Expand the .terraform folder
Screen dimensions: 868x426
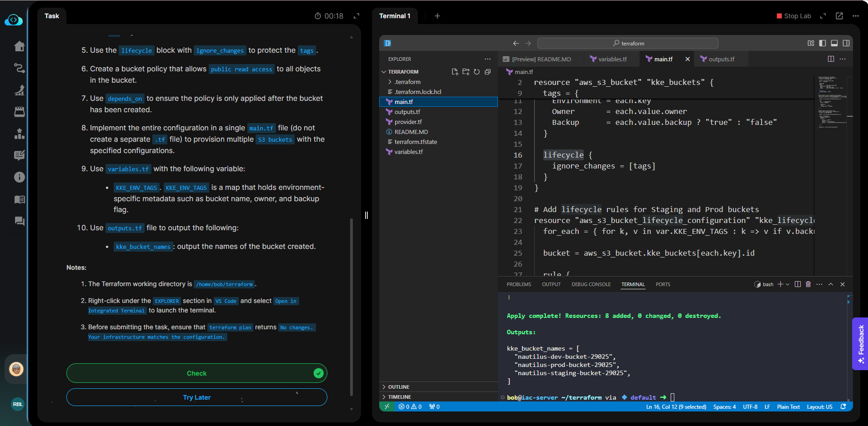click(x=407, y=82)
